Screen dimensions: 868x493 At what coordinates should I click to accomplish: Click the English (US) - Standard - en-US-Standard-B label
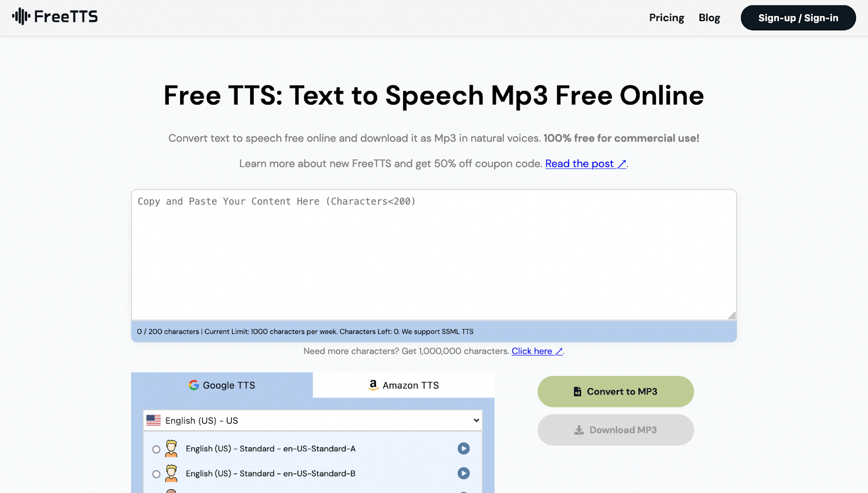pos(271,473)
